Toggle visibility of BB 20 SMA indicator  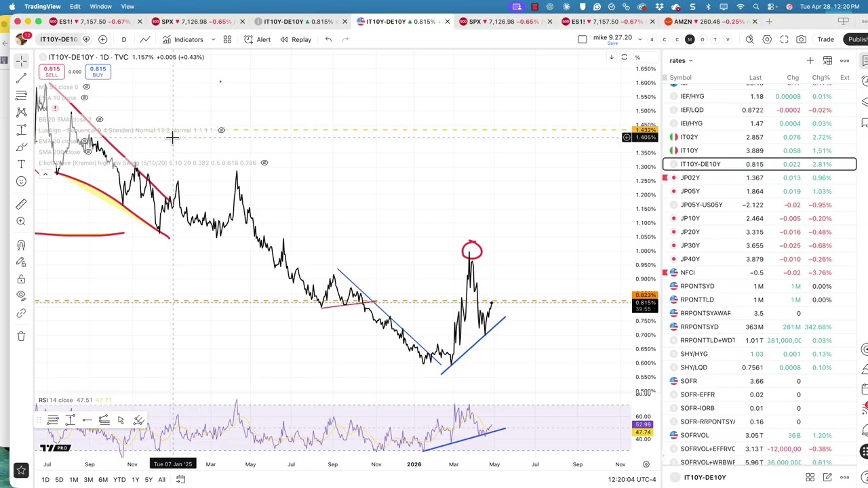pos(100,119)
